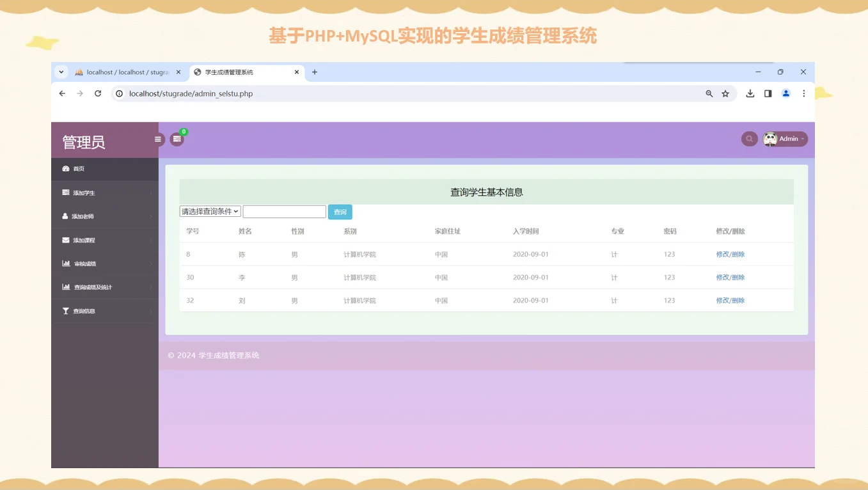
Task: Click the panda avatar next to Admin
Action: tap(771, 138)
